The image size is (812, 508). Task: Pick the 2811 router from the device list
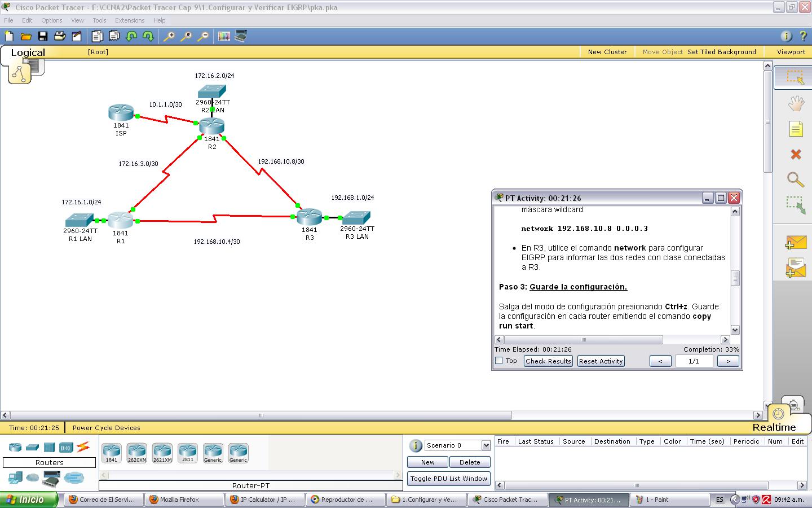tap(188, 453)
